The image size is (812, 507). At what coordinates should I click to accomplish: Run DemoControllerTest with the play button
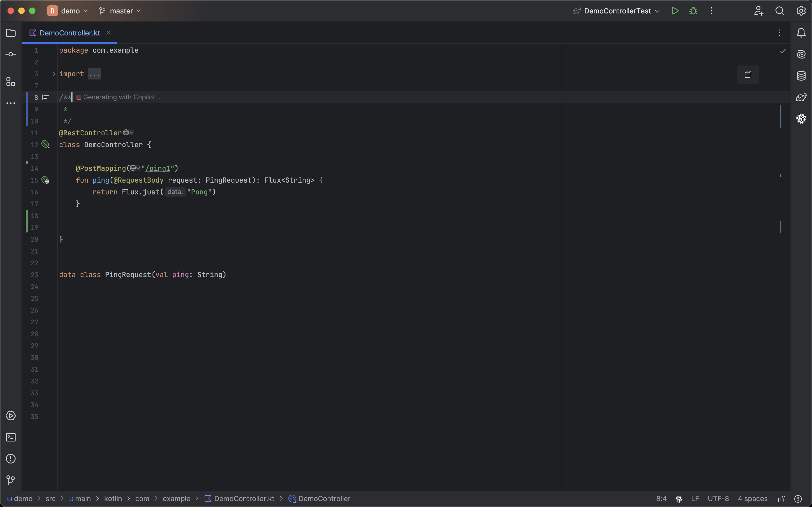click(675, 11)
